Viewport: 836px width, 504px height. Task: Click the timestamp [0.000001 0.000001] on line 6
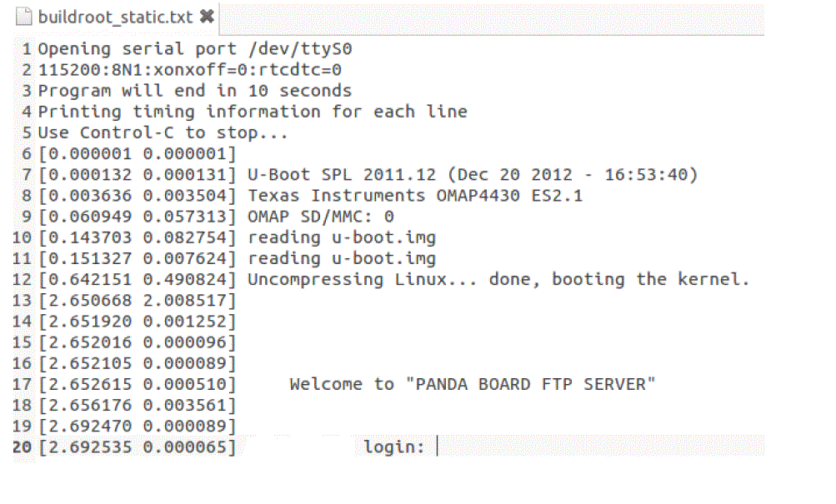138,154
